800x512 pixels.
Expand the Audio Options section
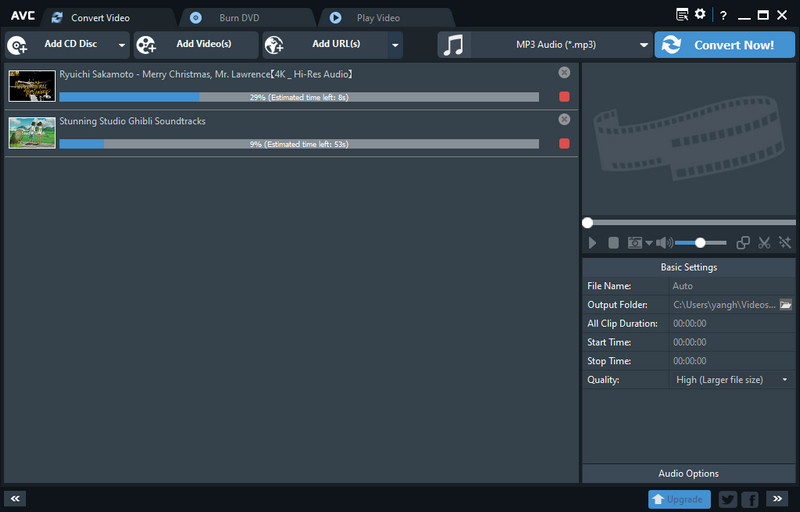[689, 474]
